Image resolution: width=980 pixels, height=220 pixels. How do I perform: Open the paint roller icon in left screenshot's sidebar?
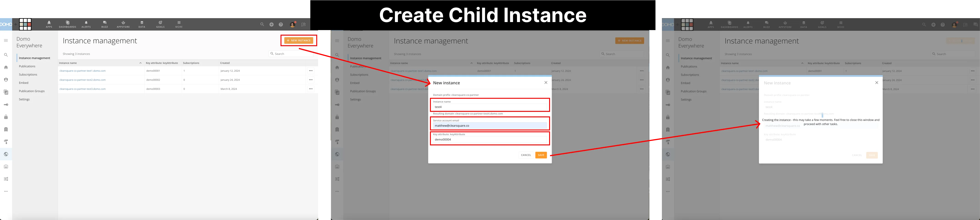(6, 142)
